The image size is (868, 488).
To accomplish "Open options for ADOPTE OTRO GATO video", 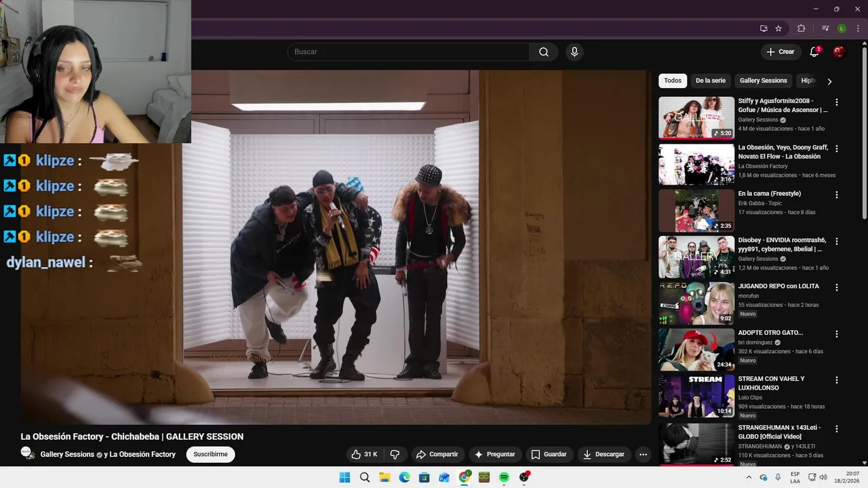I will click(x=836, y=333).
